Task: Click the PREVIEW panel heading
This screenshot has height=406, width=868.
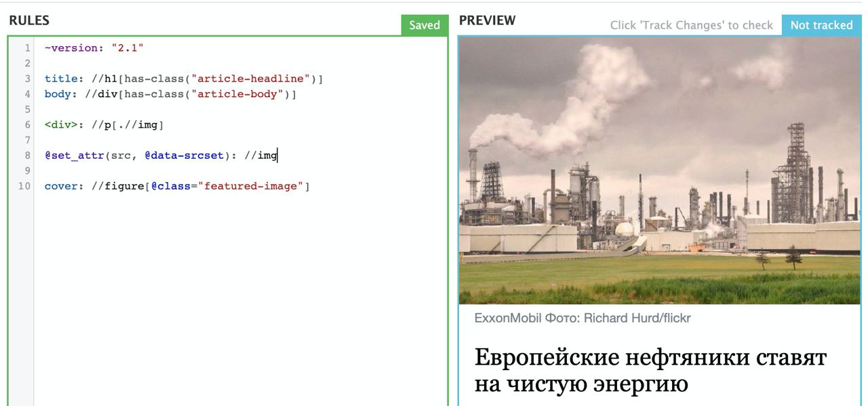Action: tap(488, 20)
